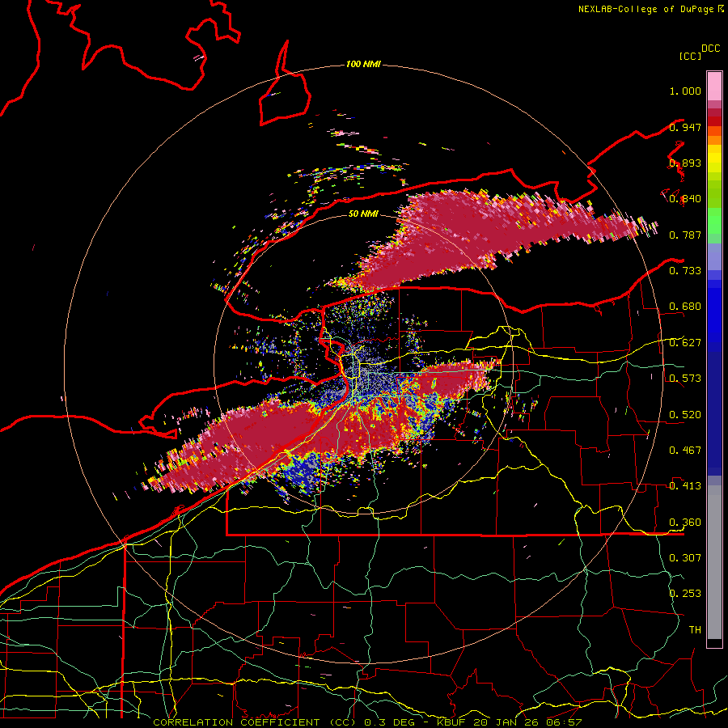The height and width of the screenshot is (728, 728).
Task: Click the [CC] label above the legend
Action: coord(691,56)
